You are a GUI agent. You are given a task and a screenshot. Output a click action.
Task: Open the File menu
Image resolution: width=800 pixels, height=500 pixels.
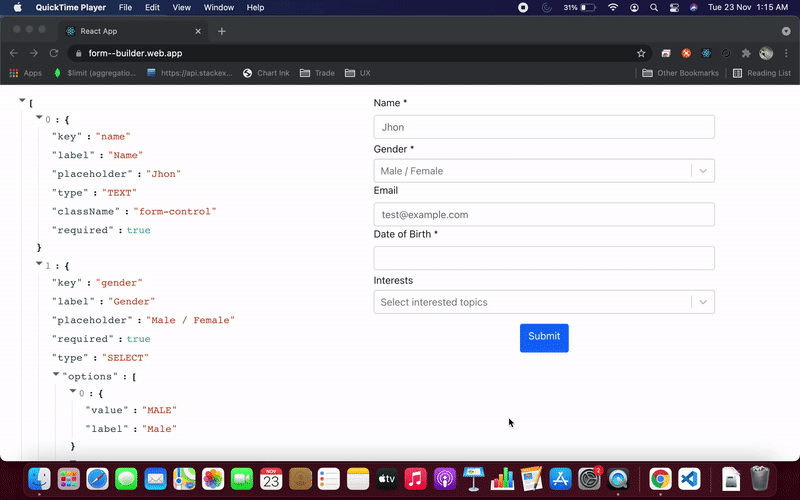[x=125, y=8]
